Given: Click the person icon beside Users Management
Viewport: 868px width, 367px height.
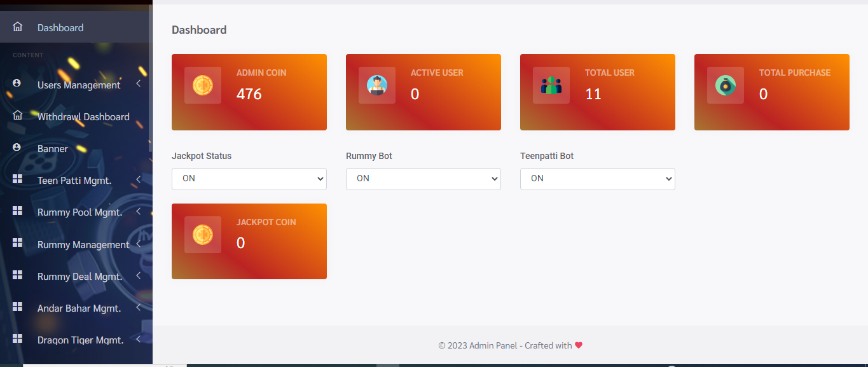Looking at the screenshot, I should [x=17, y=83].
